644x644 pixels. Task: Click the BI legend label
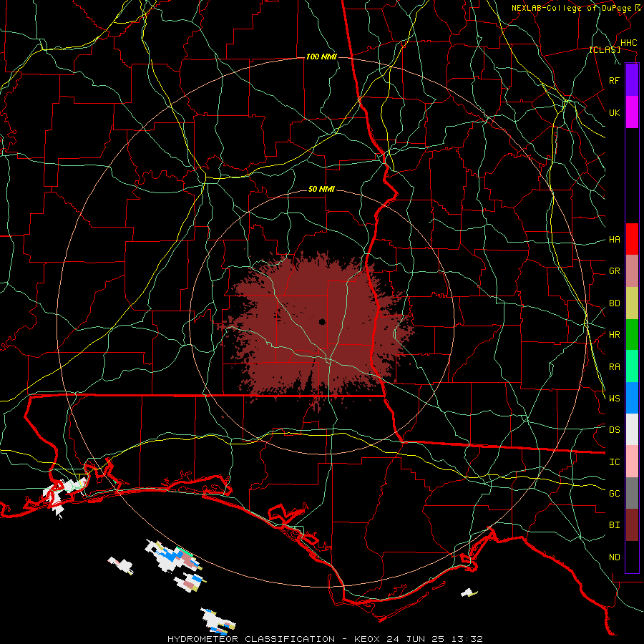tap(614, 525)
